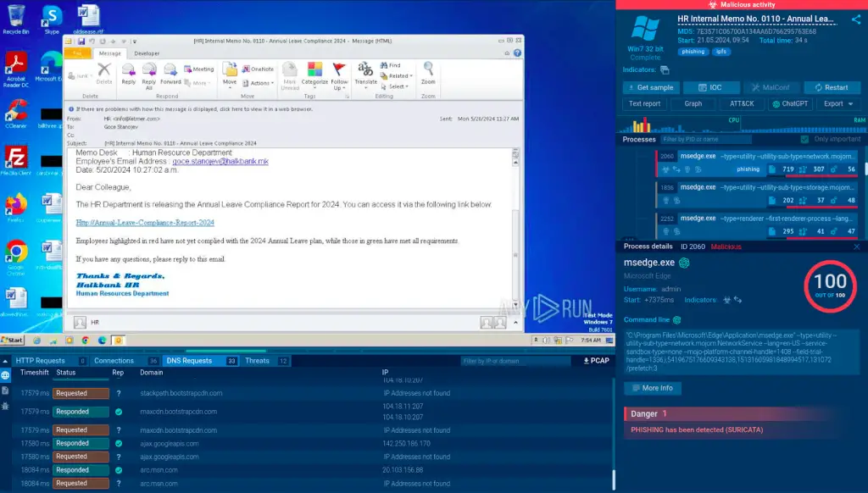Click the Filter by PID or name field
Image resolution: width=868 pixels, height=493 pixels.
coord(706,140)
